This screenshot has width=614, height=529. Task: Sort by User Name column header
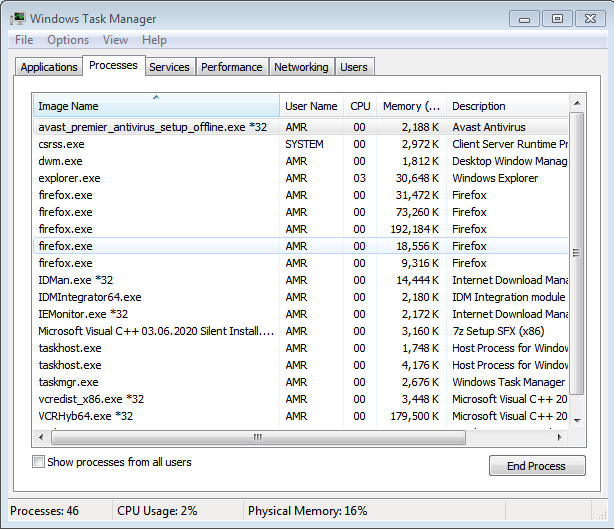pyautogui.click(x=311, y=106)
